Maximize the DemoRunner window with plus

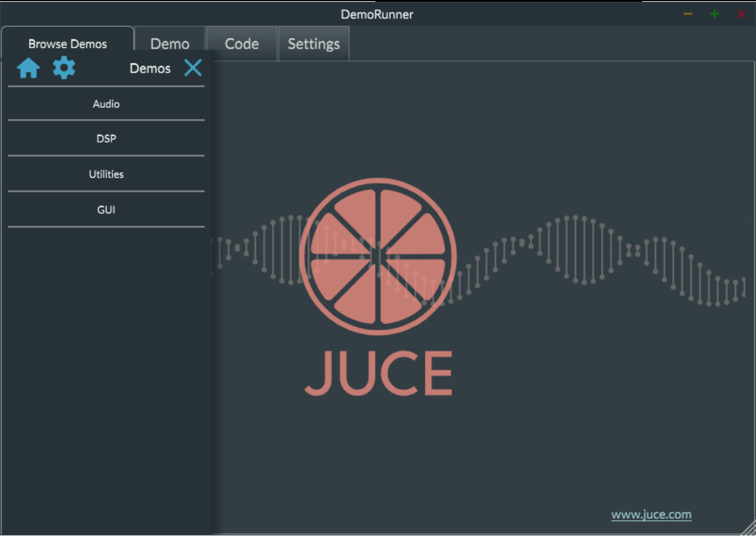714,14
